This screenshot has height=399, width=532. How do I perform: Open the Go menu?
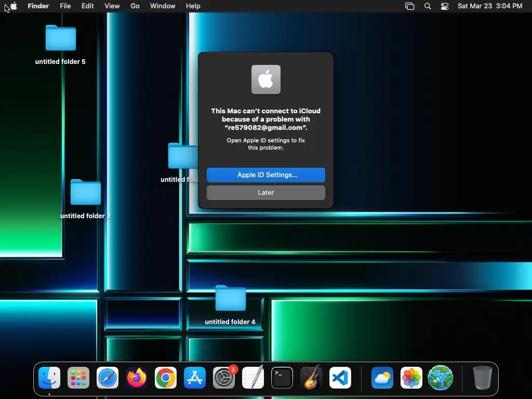(135, 6)
